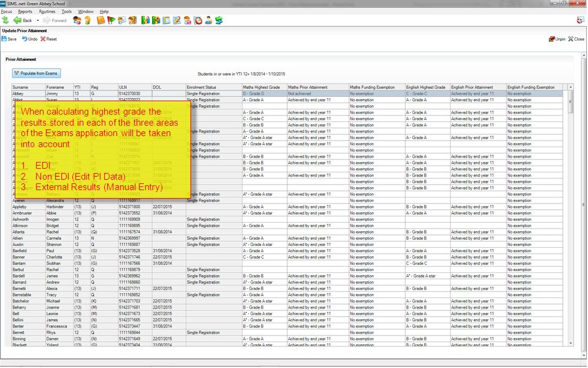
Task: Click English Funding Exemption column header
Action: (534, 87)
